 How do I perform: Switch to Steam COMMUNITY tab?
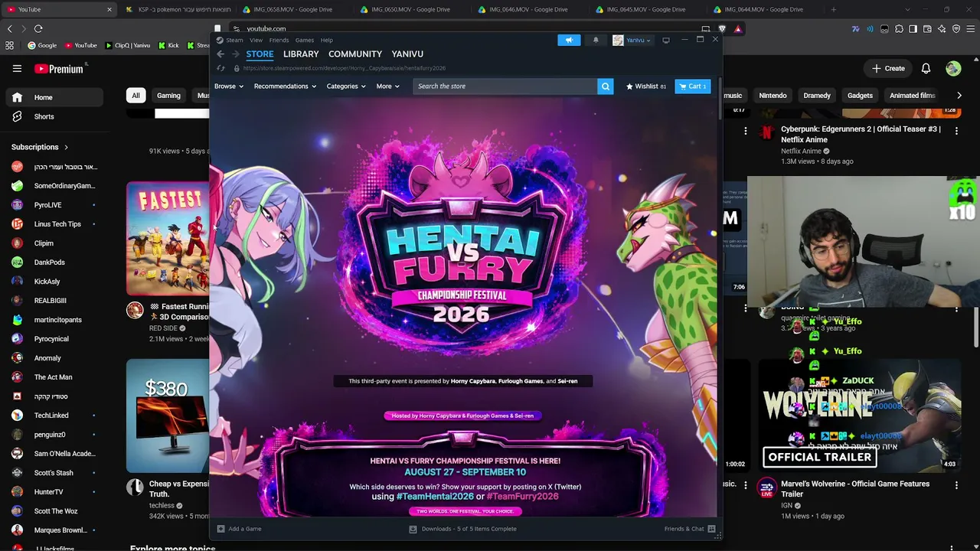tap(355, 54)
